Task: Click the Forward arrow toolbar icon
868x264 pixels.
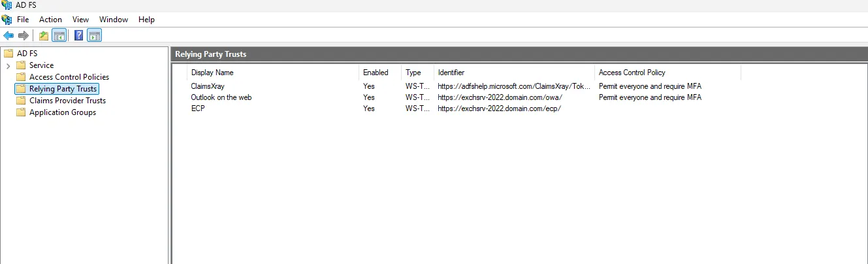Action: (24, 35)
